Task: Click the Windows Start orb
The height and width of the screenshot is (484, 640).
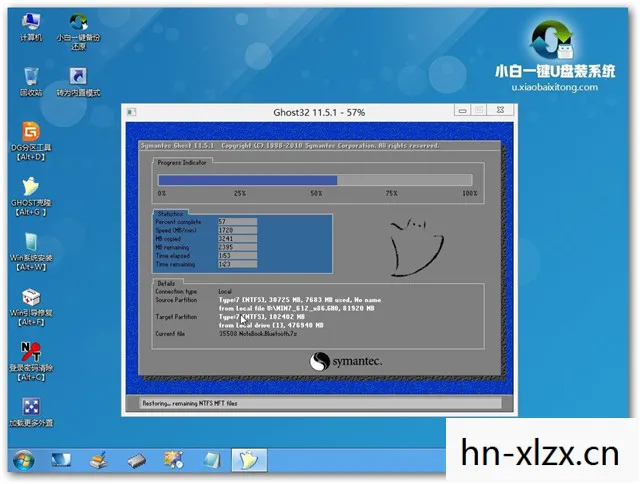Action: (24, 460)
